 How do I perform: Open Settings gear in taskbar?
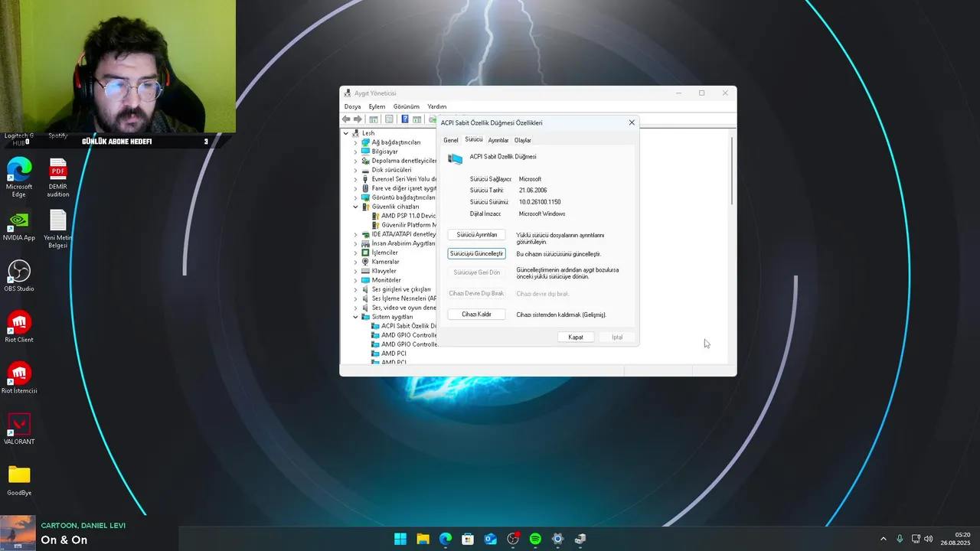tap(557, 539)
